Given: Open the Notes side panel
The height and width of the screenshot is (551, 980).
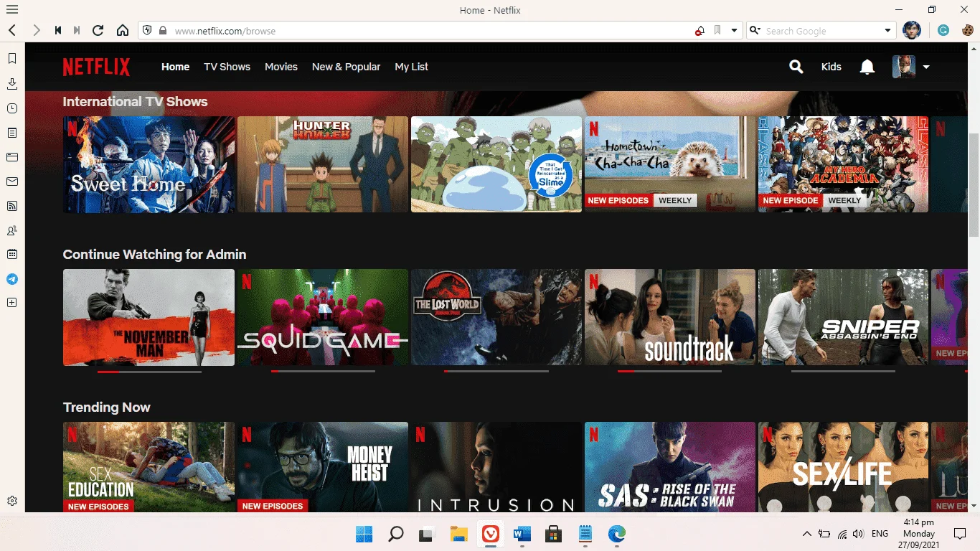Looking at the screenshot, I should pos(12,133).
